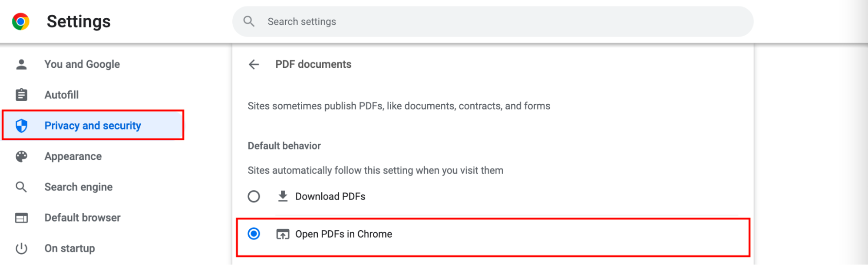Image resolution: width=868 pixels, height=265 pixels.
Task: Click the Chrome logo icon
Action: 20,21
